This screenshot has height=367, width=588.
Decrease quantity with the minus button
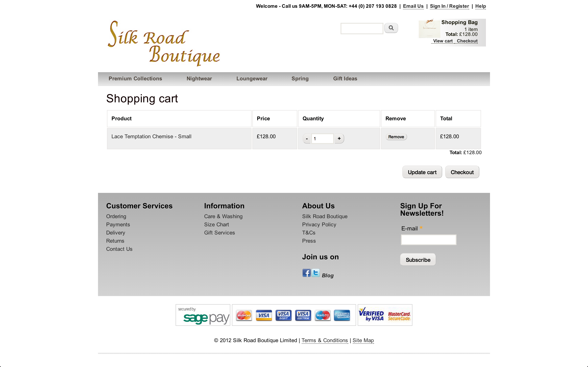point(307,139)
